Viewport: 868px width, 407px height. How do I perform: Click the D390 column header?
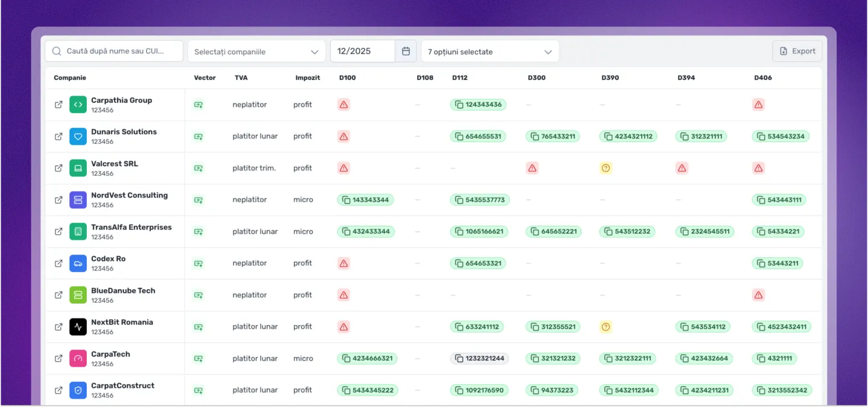[x=610, y=78]
